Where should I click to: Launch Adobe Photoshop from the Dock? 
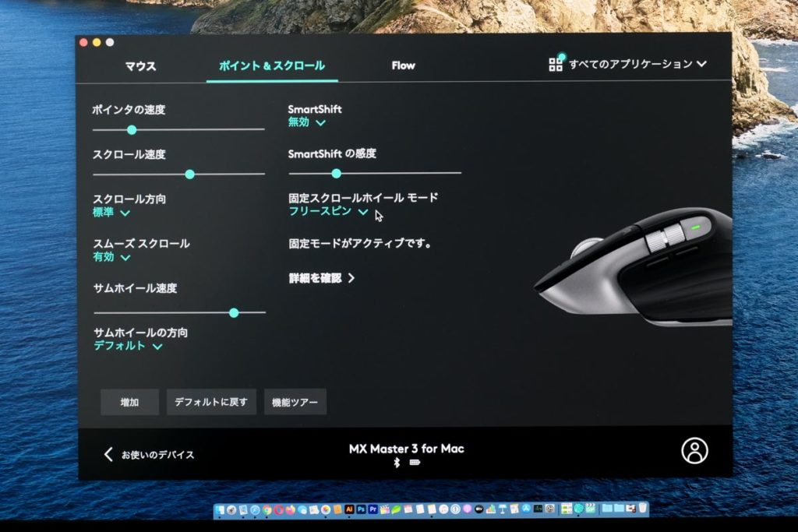point(361,509)
